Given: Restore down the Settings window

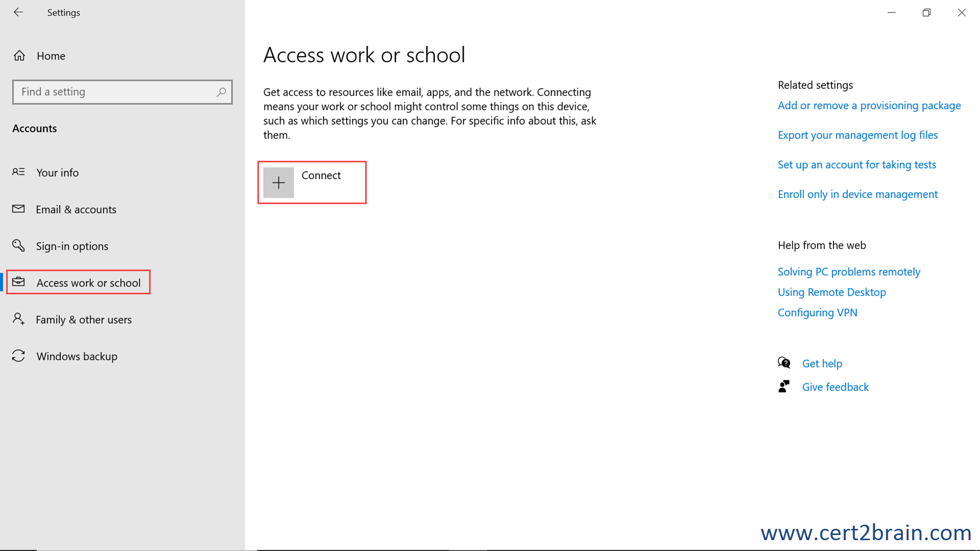Looking at the screenshot, I should click(x=926, y=12).
